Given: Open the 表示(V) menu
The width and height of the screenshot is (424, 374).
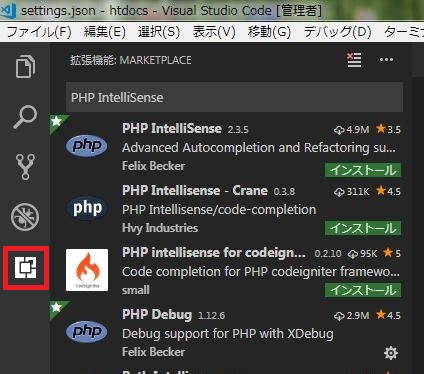Looking at the screenshot, I should (214, 32).
